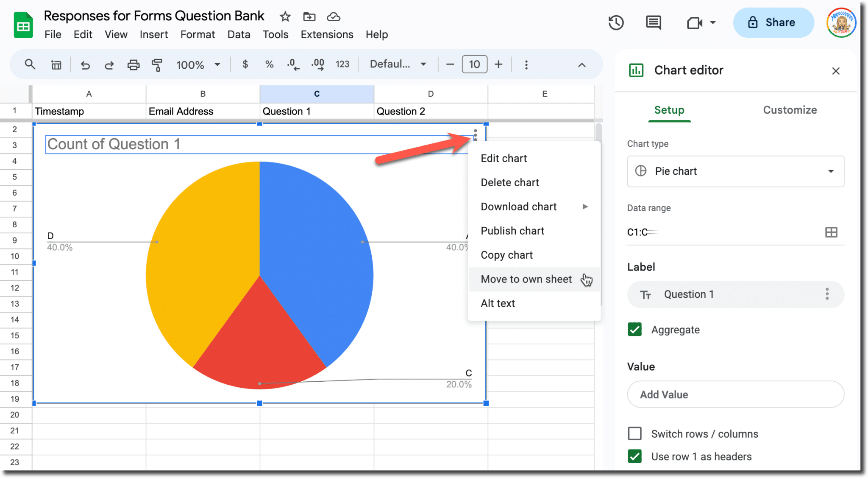The width and height of the screenshot is (868, 478).
Task: Click the redo arrow
Action: (109, 65)
